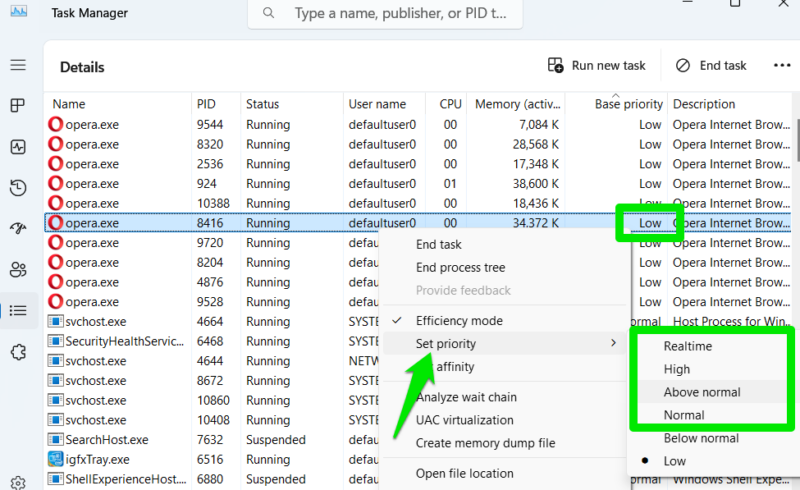The width and height of the screenshot is (800, 490).
Task: Select the Details list icon in sidebar
Action: coord(18,310)
